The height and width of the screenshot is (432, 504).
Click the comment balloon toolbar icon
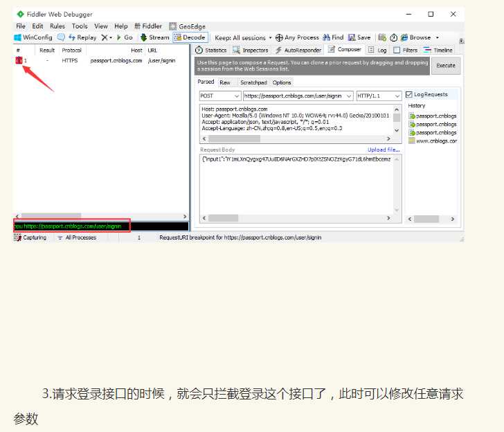click(x=61, y=37)
